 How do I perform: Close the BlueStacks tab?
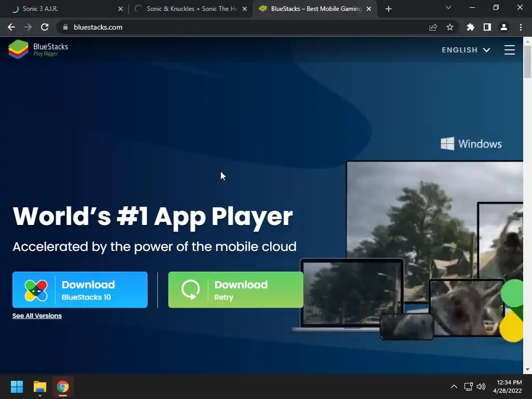[369, 9]
